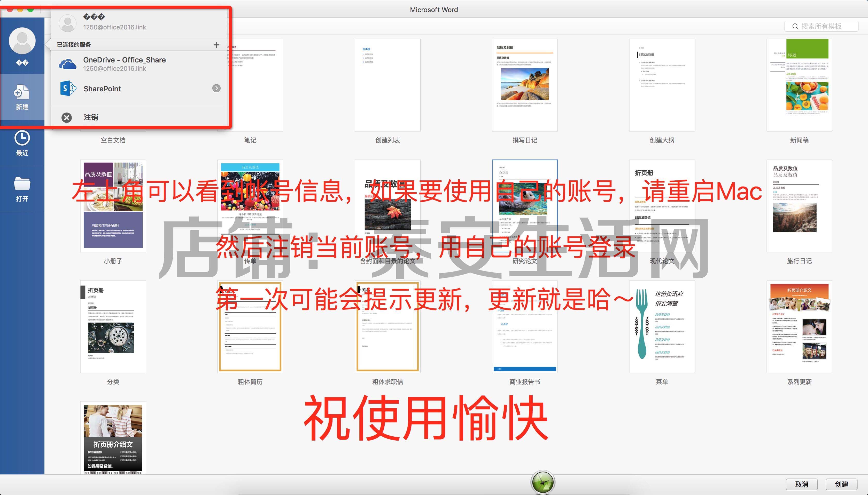868x495 pixels.
Task: Select the 商业报告书 template thumbnail
Action: (x=525, y=326)
